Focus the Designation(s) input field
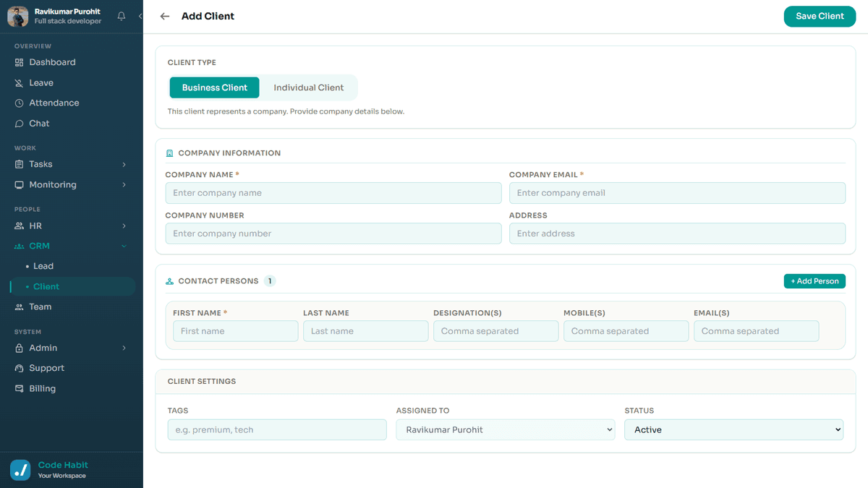 tap(496, 331)
